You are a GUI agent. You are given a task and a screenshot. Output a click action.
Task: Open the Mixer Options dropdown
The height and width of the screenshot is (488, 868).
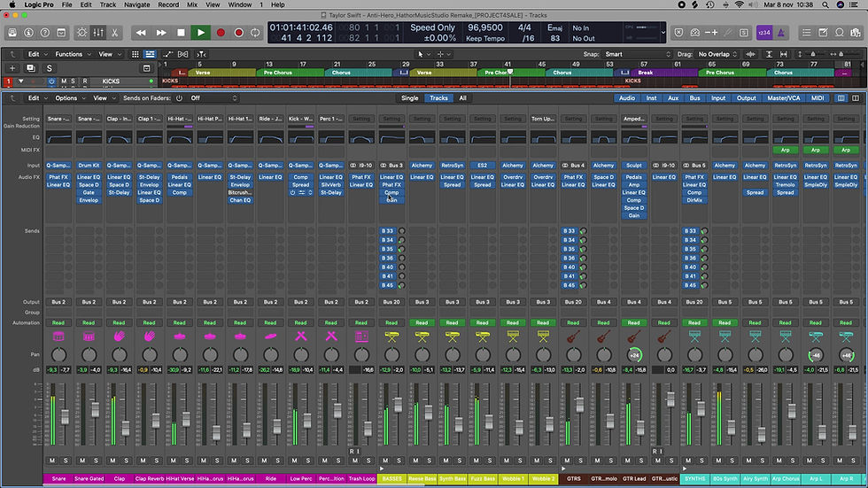click(70, 98)
